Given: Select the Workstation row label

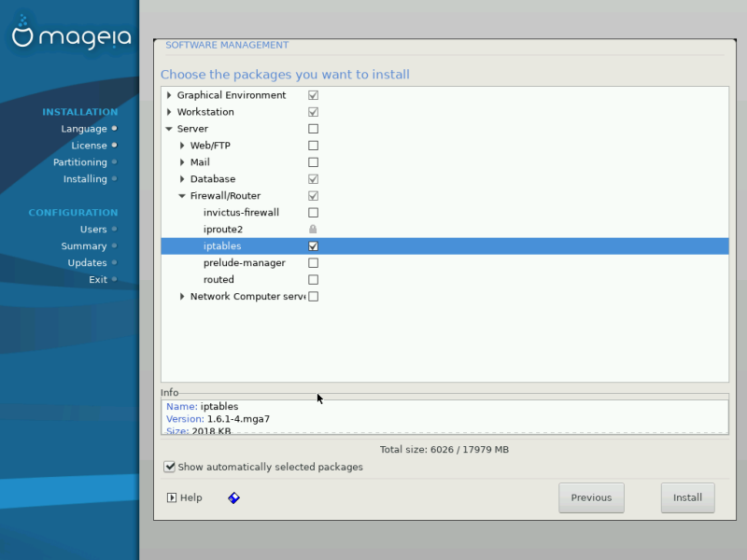Looking at the screenshot, I should tap(205, 112).
